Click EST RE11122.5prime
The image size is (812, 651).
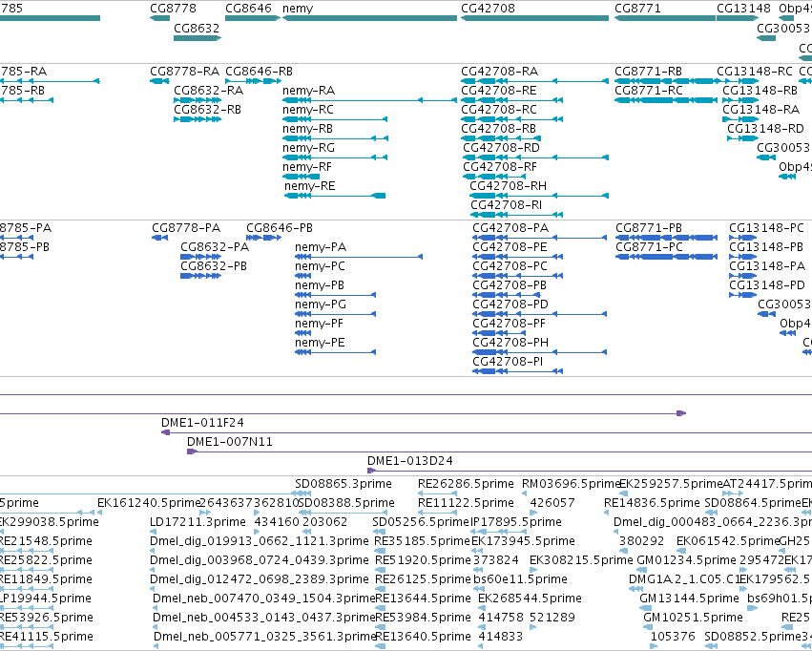click(466, 503)
